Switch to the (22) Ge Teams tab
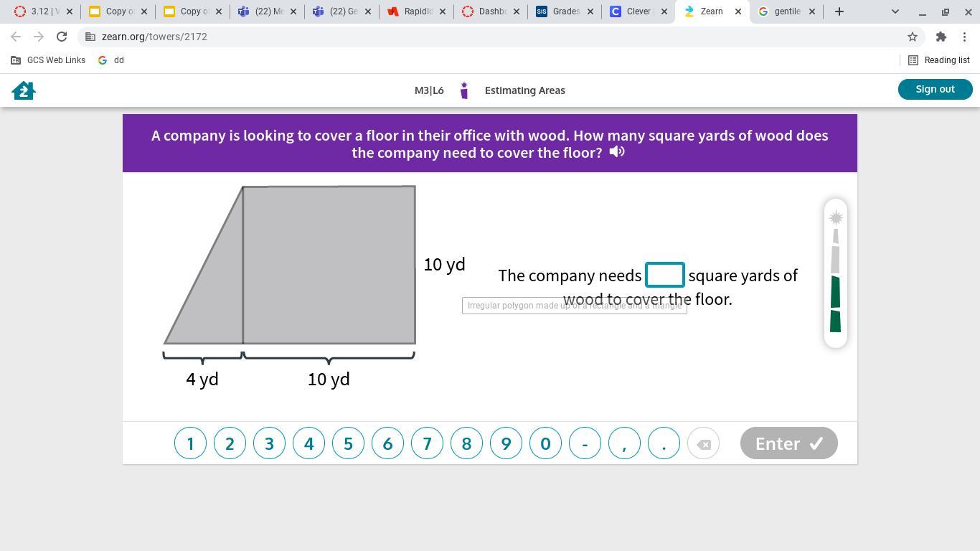This screenshot has height=551, width=980. coord(341,11)
